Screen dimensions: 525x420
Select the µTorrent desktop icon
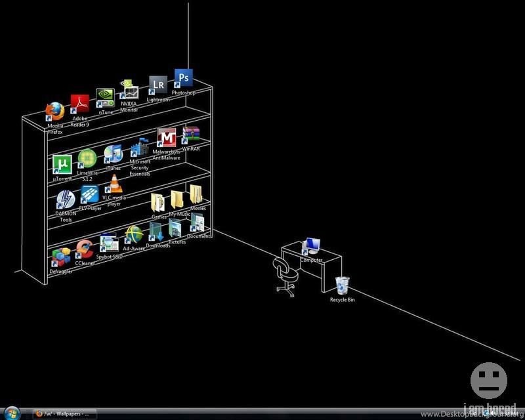coord(62,165)
